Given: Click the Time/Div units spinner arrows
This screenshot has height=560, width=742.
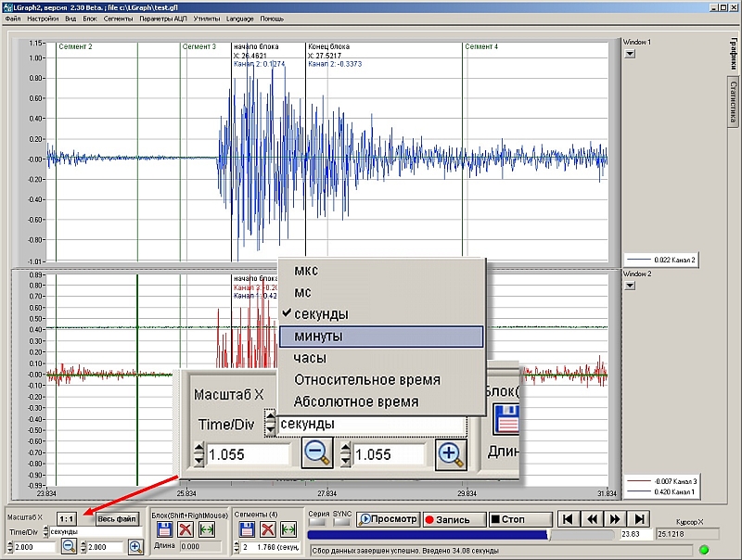Looking at the screenshot, I should (x=45, y=531).
